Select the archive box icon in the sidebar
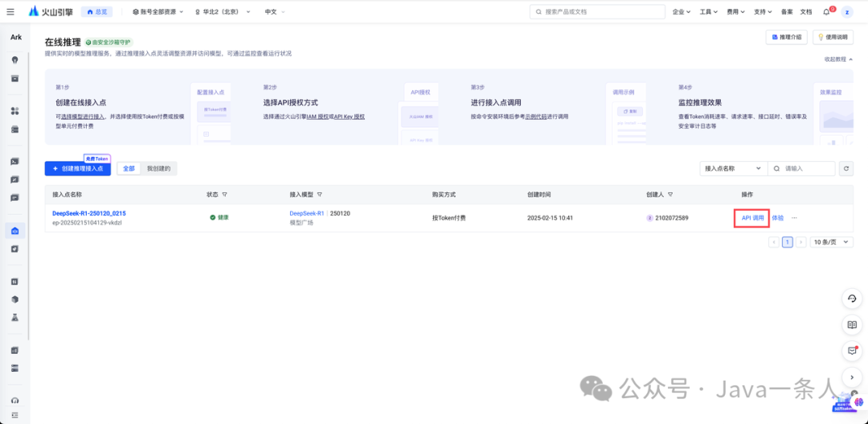The width and height of the screenshot is (868, 424). click(x=15, y=78)
